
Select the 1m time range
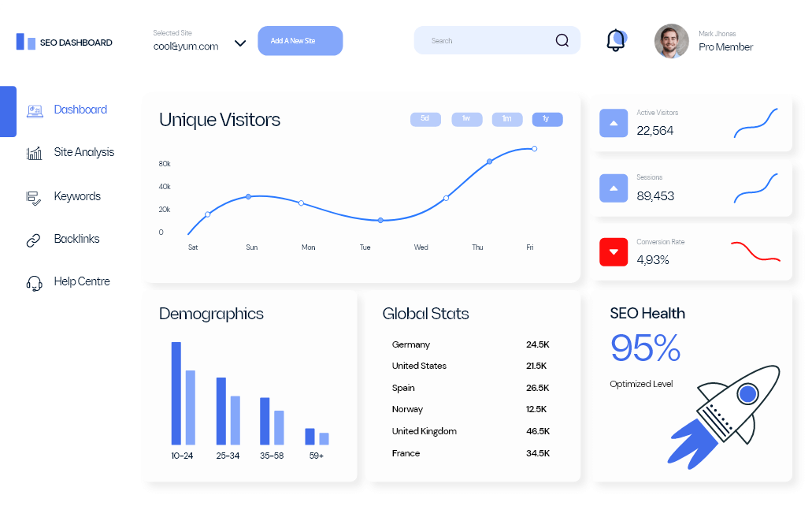tap(507, 119)
